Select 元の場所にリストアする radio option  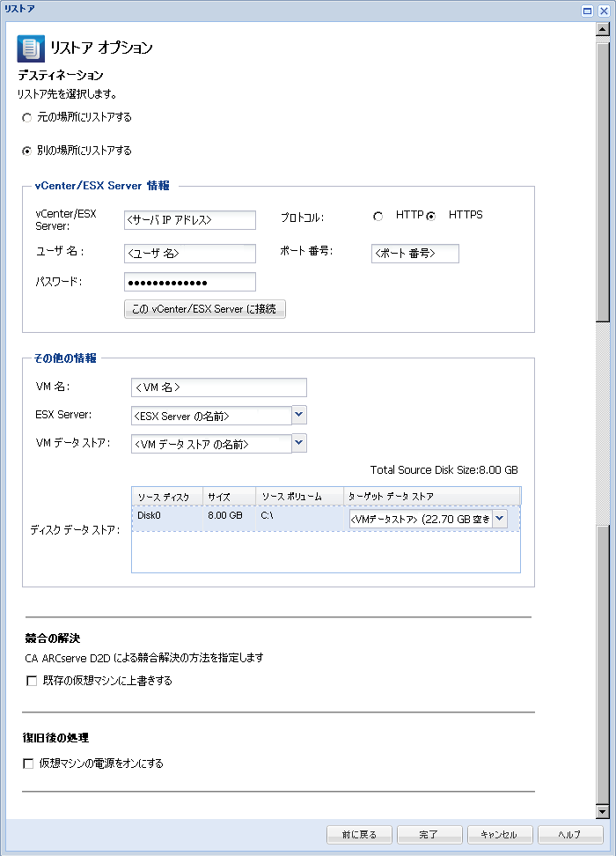[26, 118]
